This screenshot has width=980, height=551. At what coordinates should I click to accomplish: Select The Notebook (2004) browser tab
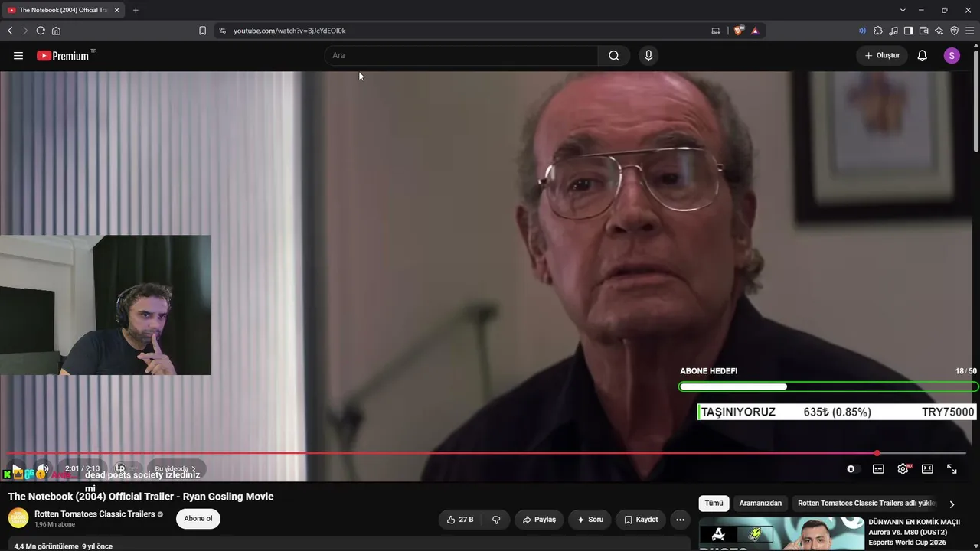click(x=64, y=10)
